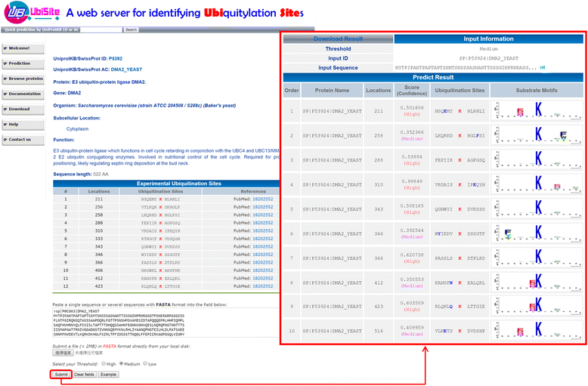The height and width of the screenshot is (386, 588).
Task: Open PubMed 18202552 link for location 406
Action: pos(262,270)
